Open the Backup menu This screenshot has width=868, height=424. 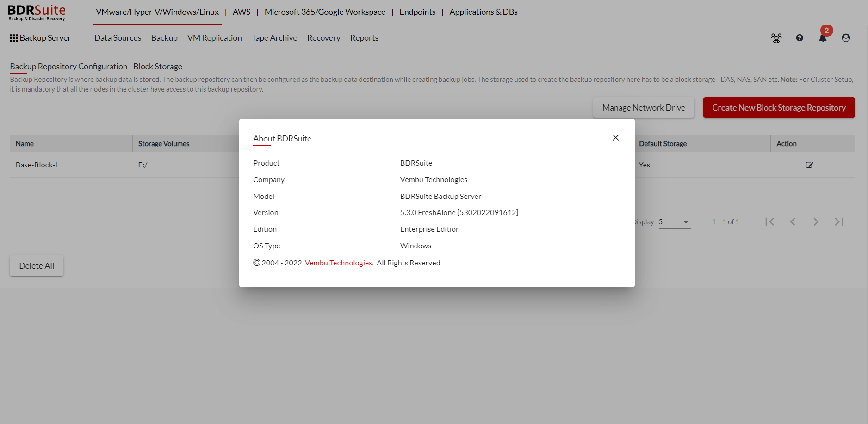(164, 38)
